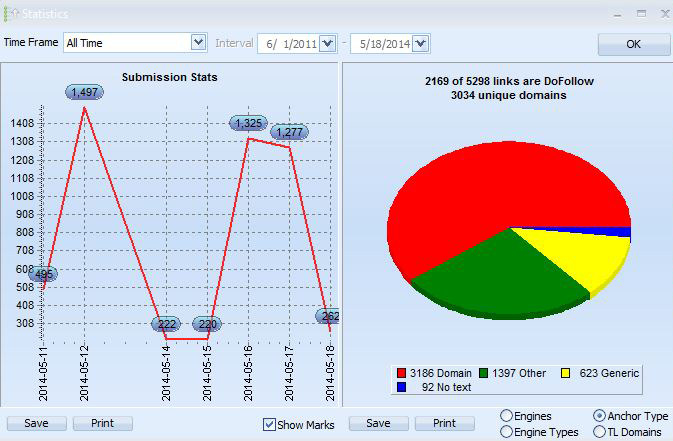Viewport: 673px width, 441px height.
Task: Choose the Anchor Type radio option
Action: tap(599, 415)
